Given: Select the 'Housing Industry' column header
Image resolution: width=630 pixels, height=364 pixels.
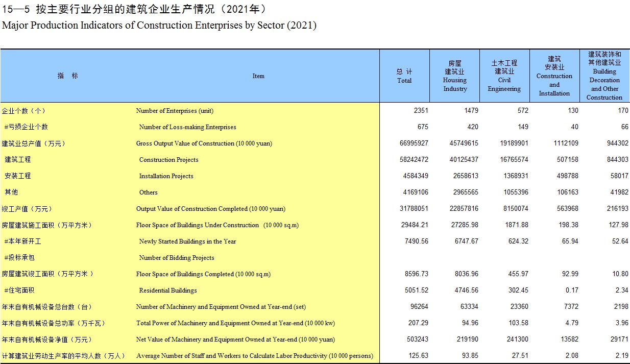Looking at the screenshot, I should (454, 76).
